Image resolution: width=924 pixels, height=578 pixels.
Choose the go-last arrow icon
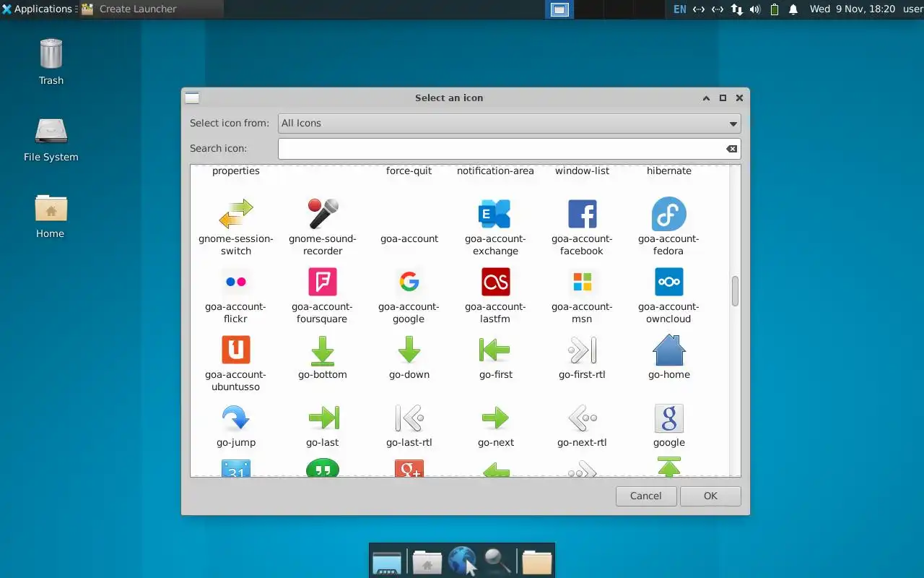click(x=323, y=418)
